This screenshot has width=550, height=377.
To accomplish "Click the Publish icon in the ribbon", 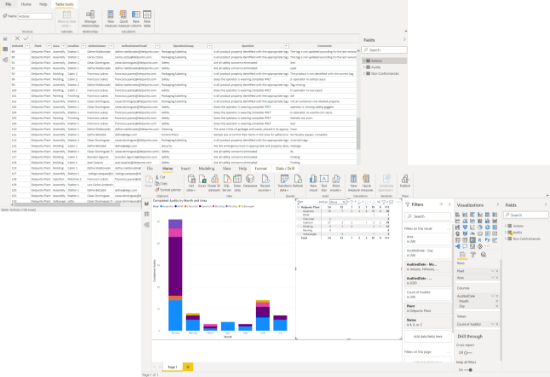I will tap(405, 181).
